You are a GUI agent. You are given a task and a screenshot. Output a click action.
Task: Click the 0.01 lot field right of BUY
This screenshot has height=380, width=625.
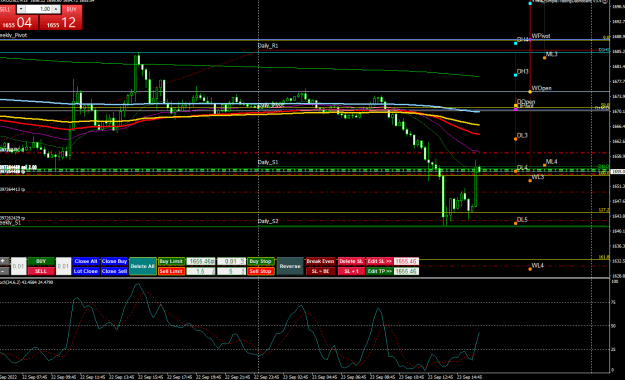coord(63,266)
